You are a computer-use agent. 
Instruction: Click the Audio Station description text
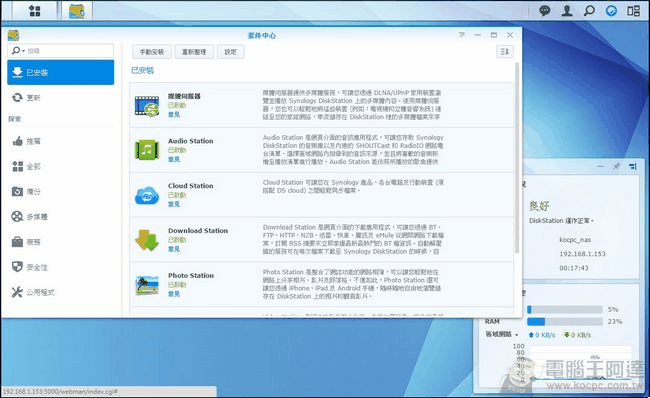353,150
